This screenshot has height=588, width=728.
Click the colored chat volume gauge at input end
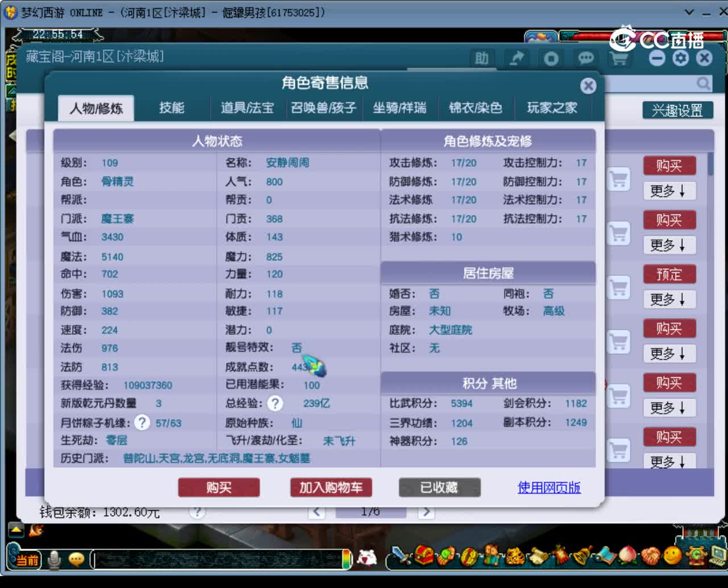[347, 560]
